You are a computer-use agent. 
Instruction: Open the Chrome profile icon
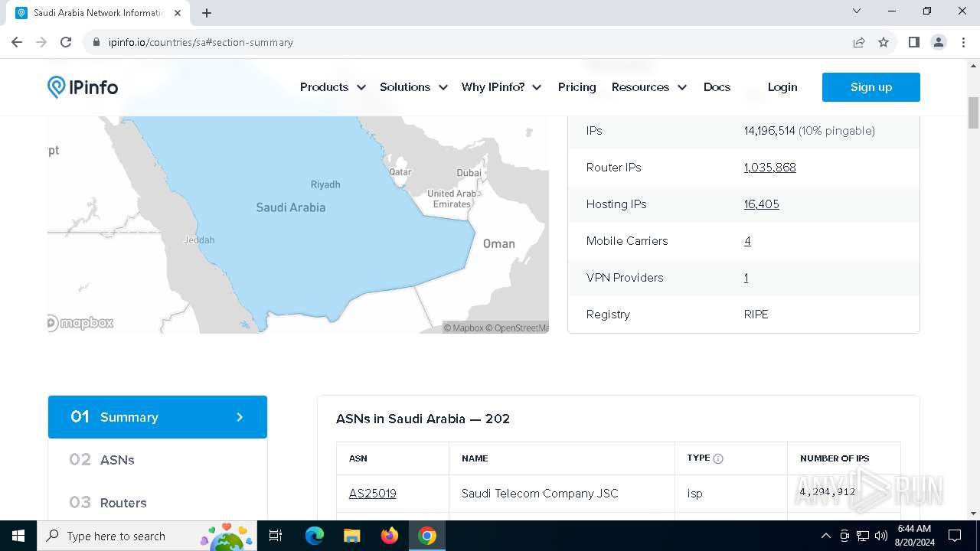(939, 42)
